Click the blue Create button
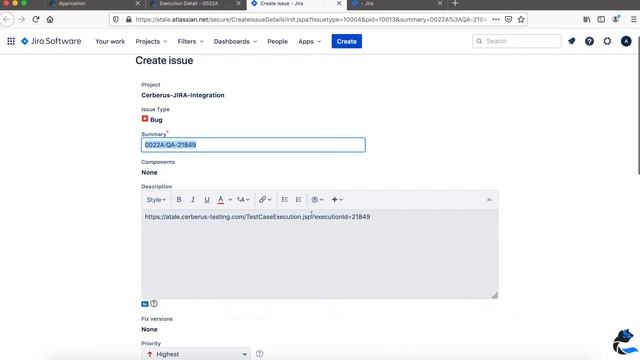The width and height of the screenshot is (640, 360). click(x=347, y=41)
